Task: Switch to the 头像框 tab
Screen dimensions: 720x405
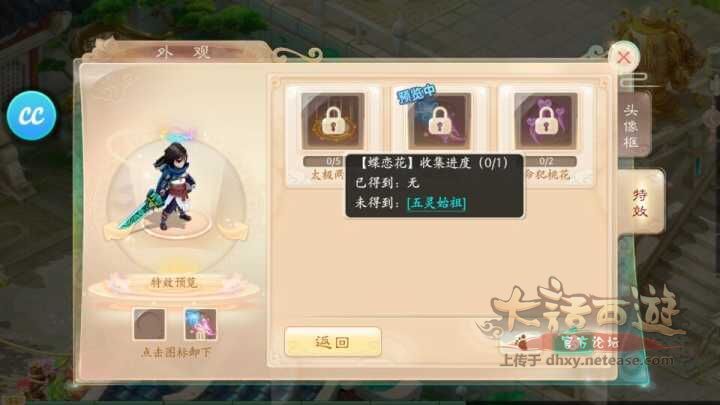Action: [x=632, y=125]
